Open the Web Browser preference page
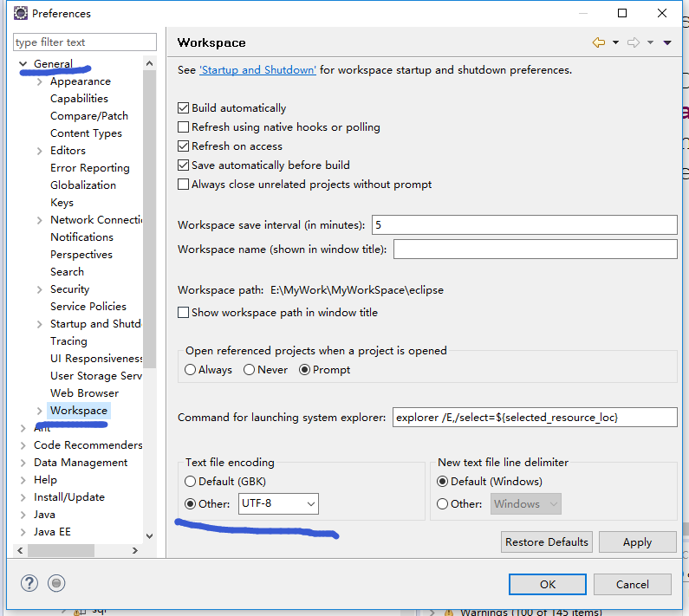The image size is (689, 616). click(x=84, y=393)
